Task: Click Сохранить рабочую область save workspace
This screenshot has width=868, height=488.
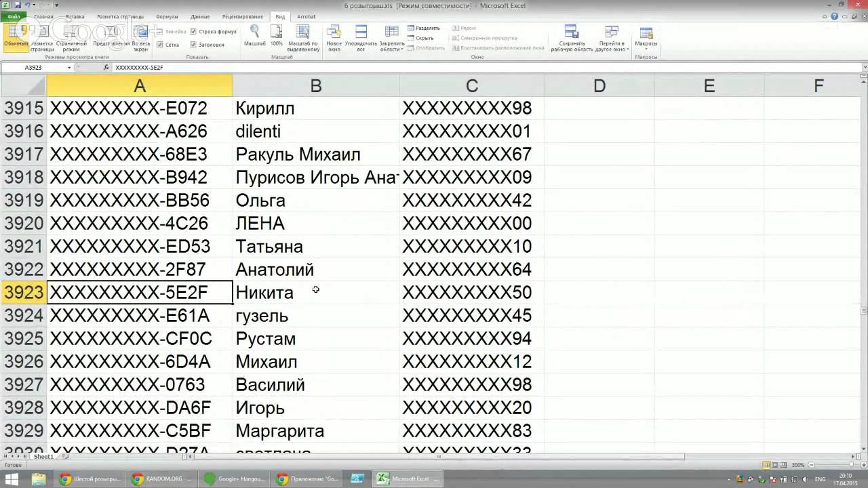Action: tap(572, 37)
